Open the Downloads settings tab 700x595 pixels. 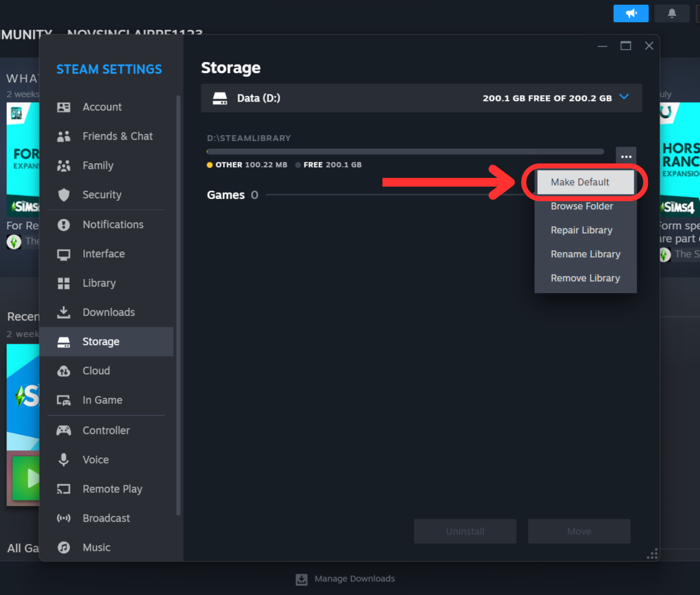click(x=108, y=312)
